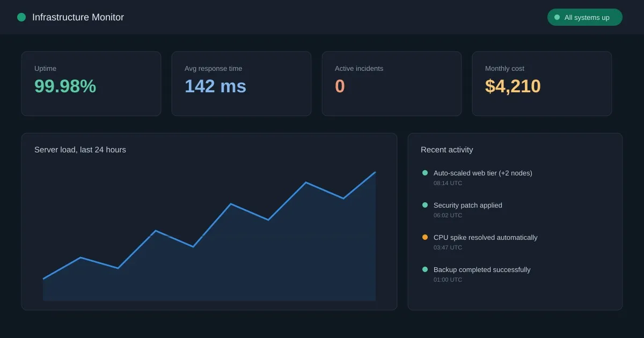The image size is (644, 338).
Task: Click the orange dot beside CPU spike resolved
Action: [x=425, y=237]
